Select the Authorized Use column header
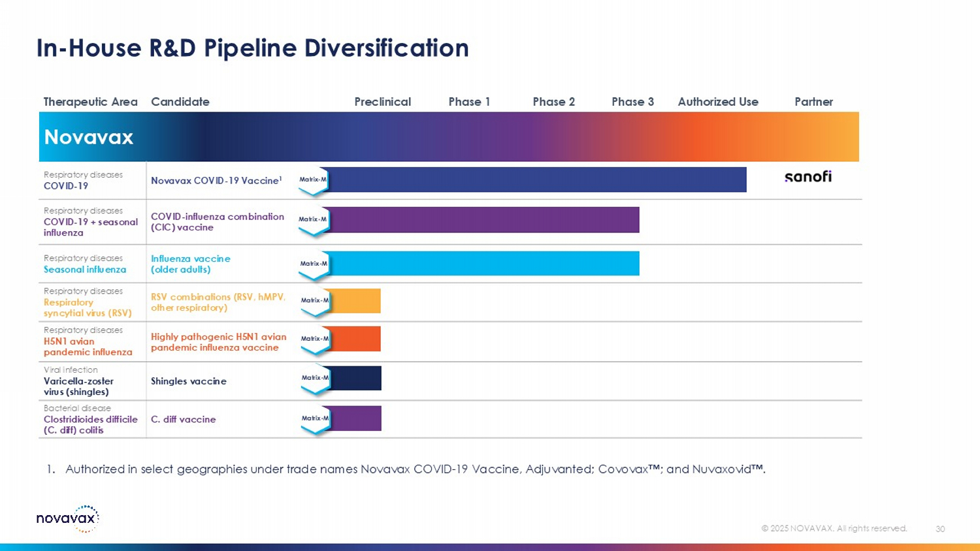 pos(717,102)
